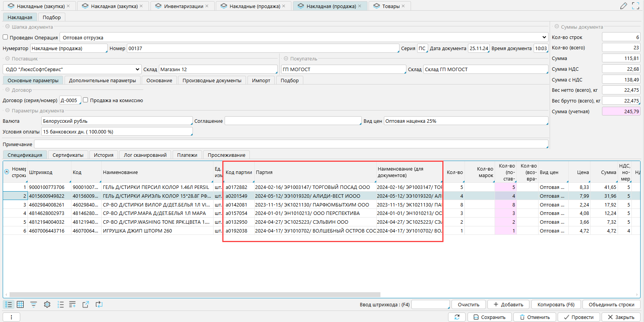This screenshot has width=644, height=322.
Task: Click the Примечание input field
Action: (x=291, y=144)
